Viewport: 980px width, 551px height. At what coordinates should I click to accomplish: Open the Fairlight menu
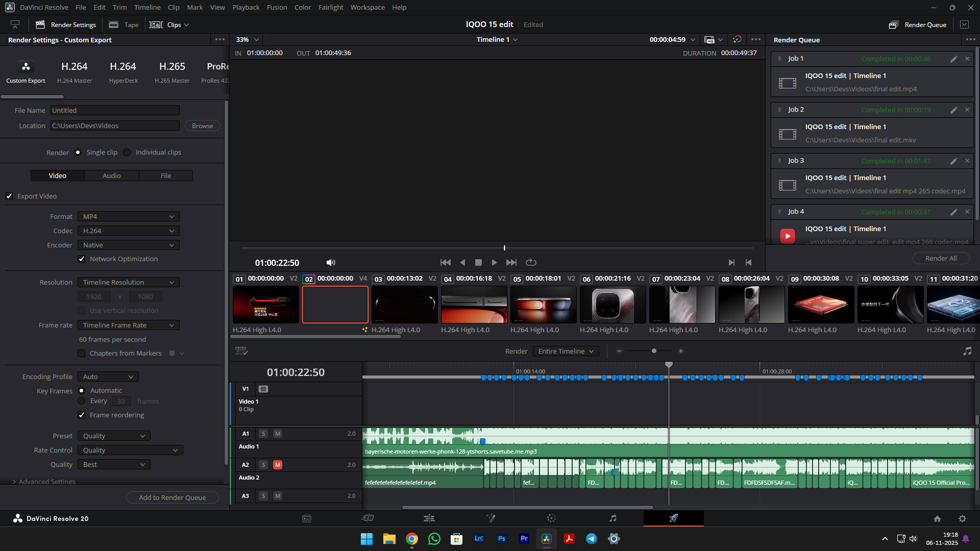(x=331, y=7)
